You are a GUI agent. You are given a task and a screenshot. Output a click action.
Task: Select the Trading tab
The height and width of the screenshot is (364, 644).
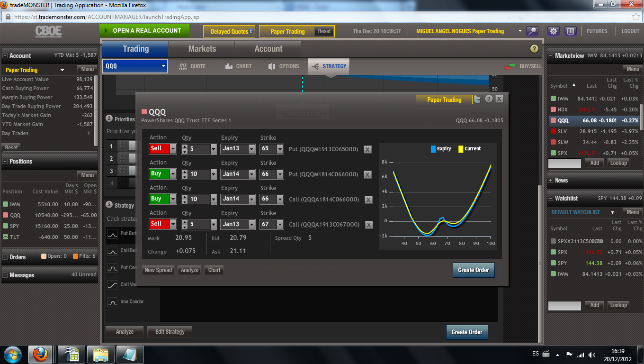coord(135,49)
